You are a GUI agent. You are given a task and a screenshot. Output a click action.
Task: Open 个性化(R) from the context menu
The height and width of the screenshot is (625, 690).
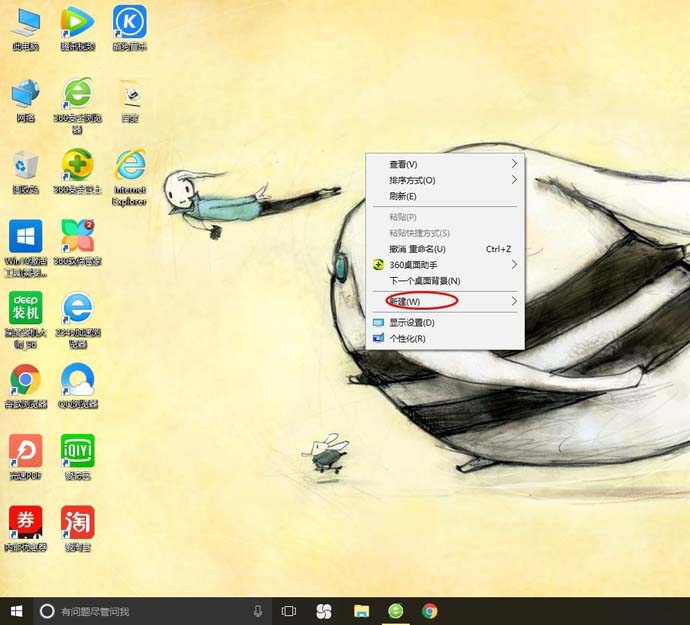point(445,338)
